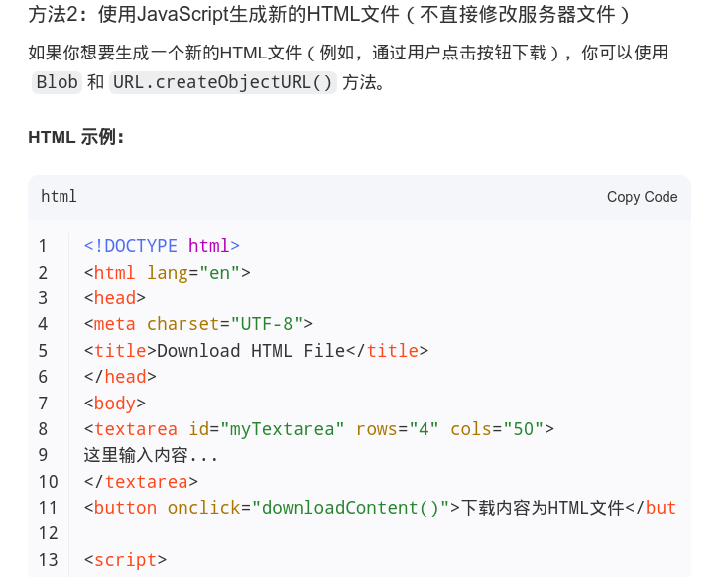
Task: Click the title Download HTML File line
Action: [256, 351]
